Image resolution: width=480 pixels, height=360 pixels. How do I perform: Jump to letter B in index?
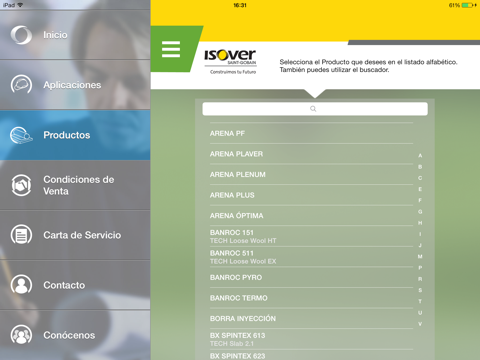(x=420, y=167)
